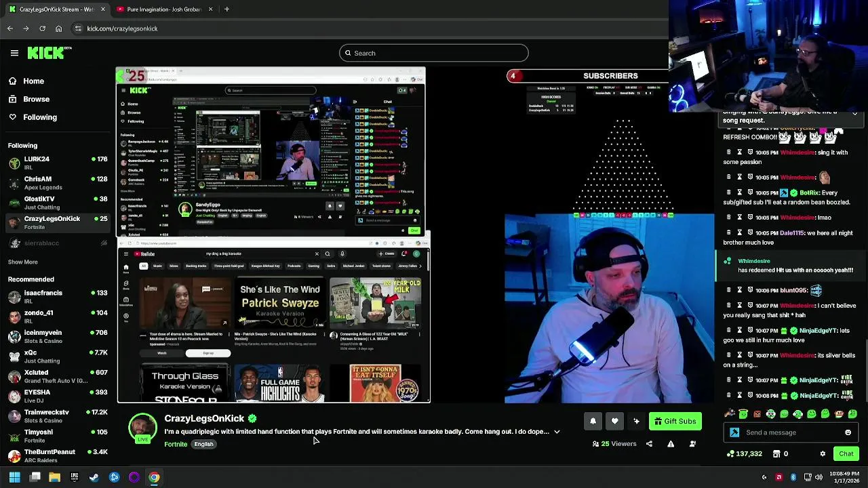Viewport: 868px width, 488px height.
Task: Toggle the notification bell for channel
Action: 593,422
